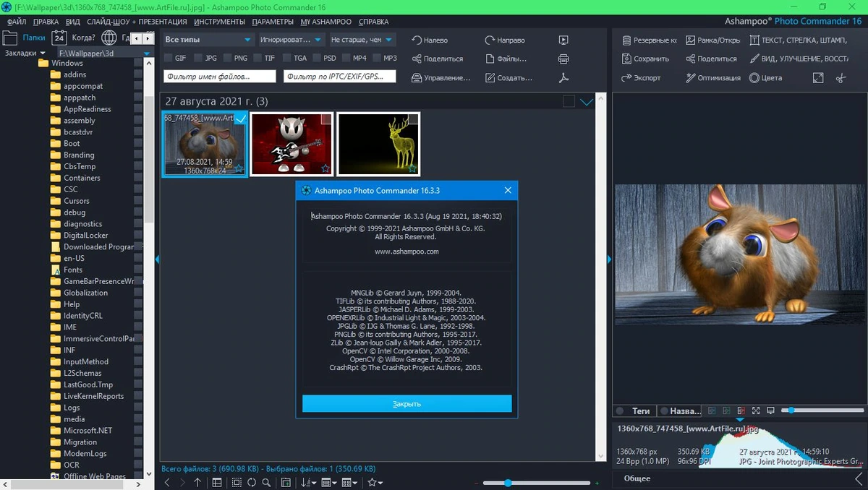Click www.ashampoo.com link in dialog
The width and height of the screenshot is (868, 490).
407,252
